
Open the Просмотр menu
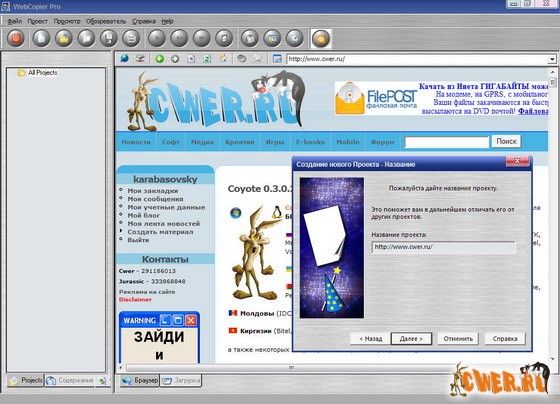(67, 21)
